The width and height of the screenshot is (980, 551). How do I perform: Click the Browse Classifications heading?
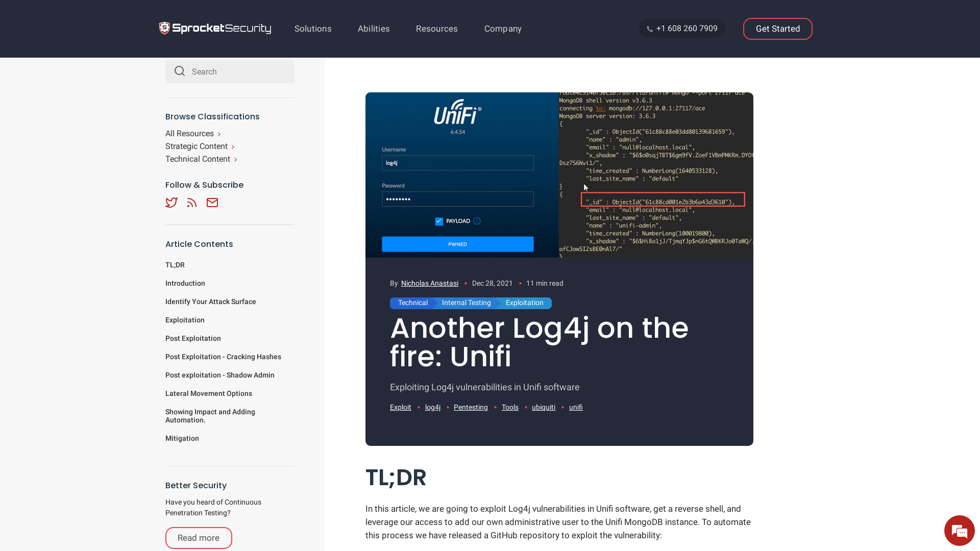click(x=212, y=116)
